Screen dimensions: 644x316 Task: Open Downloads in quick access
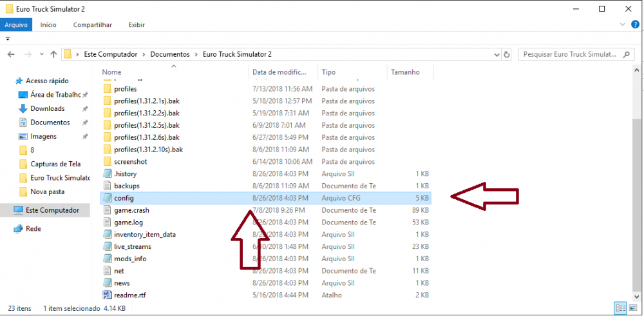47,108
